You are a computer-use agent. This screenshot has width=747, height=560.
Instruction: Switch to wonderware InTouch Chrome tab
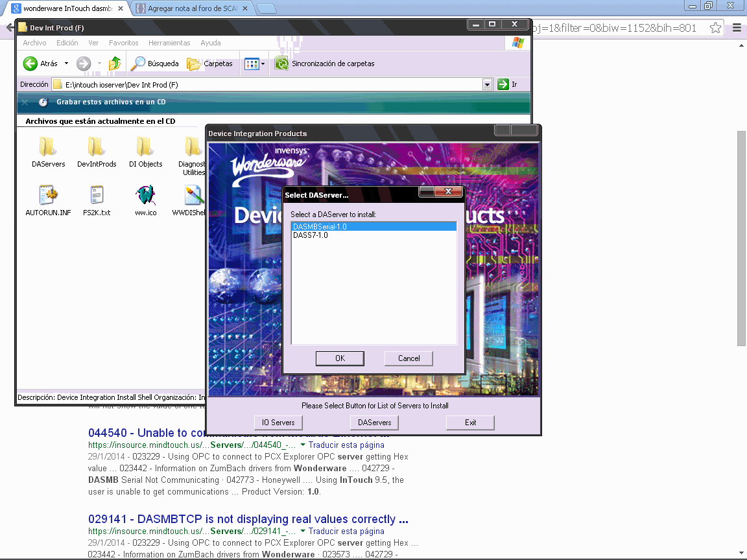(67, 8)
